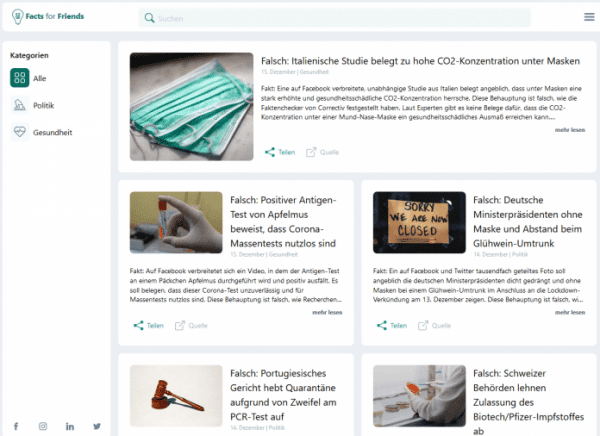The width and height of the screenshot is (600, 436).
Task: Open headline about Portugiesisches Gericht Quarantäne
Action: click(x=283, y=395)
